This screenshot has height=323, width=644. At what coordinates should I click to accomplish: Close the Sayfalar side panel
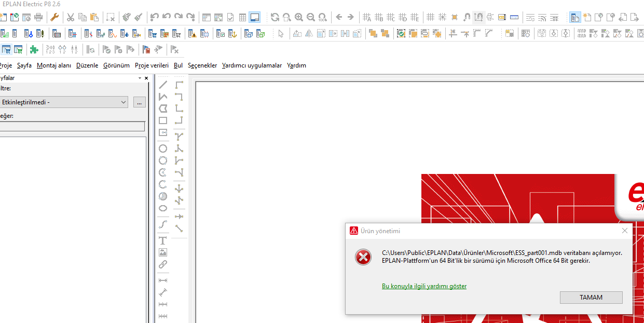[146, 78]
